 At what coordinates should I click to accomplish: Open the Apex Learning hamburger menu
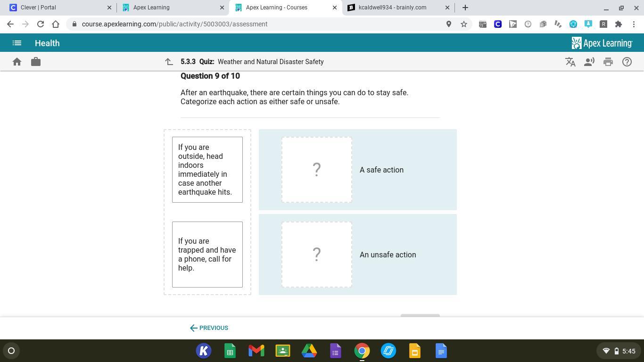click(17, 43)
